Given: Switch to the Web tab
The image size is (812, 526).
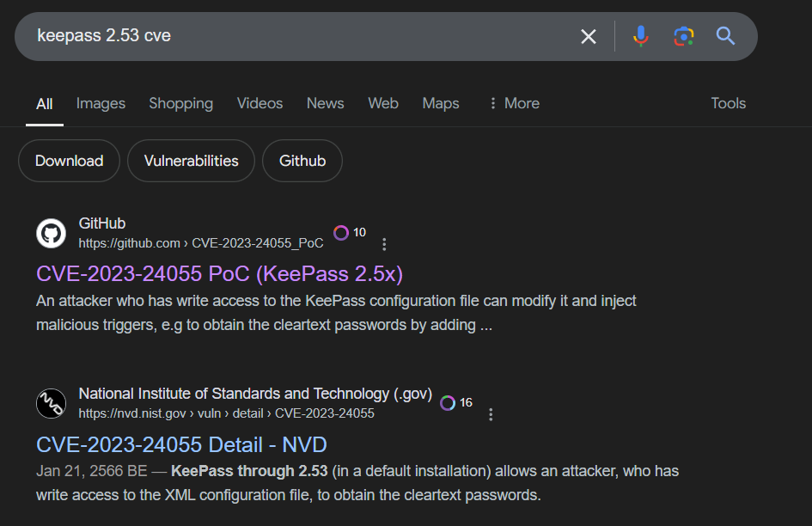Looking at the screenshot, I should pyautogui.click(x=383, y=103).
